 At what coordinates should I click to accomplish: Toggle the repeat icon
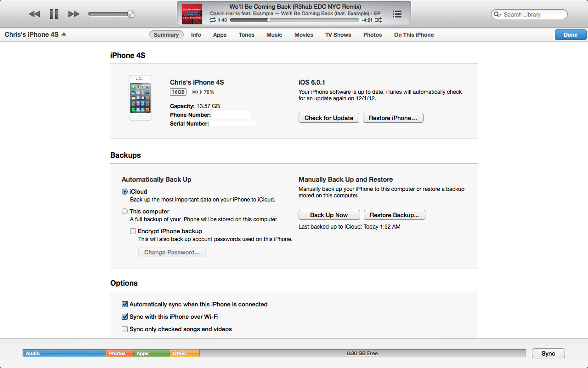coord(213,20)
